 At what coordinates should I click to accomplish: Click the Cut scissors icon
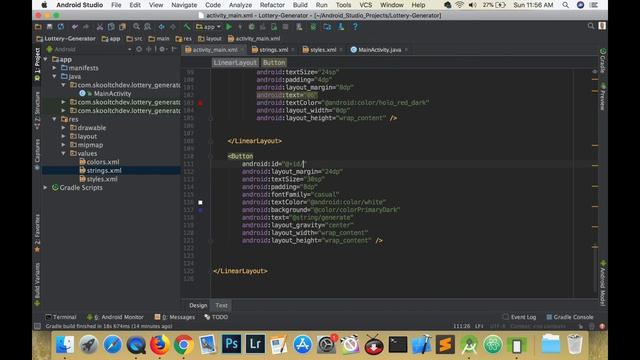click(x=100, y=27)
